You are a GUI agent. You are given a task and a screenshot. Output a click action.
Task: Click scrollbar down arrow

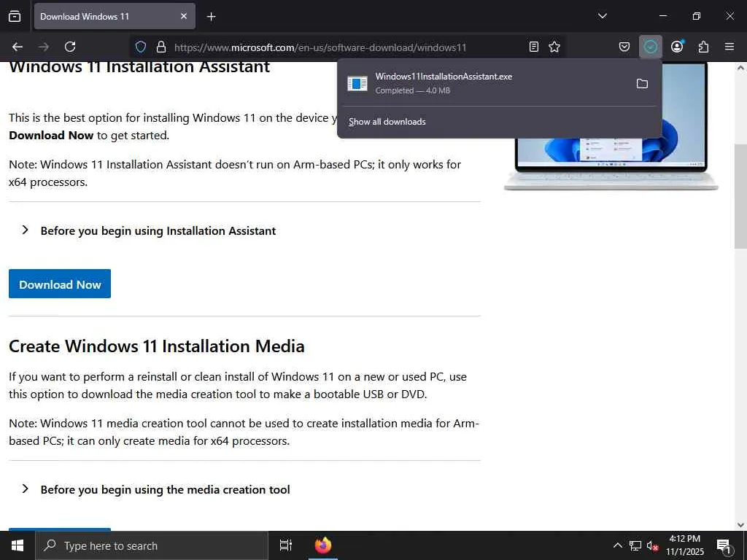[x=740, y=524]
